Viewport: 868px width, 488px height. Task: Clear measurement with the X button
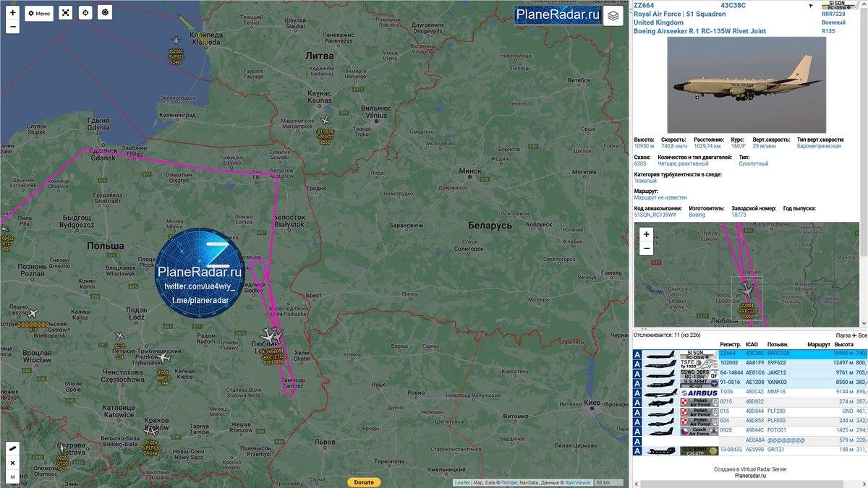tap(12, 463)
